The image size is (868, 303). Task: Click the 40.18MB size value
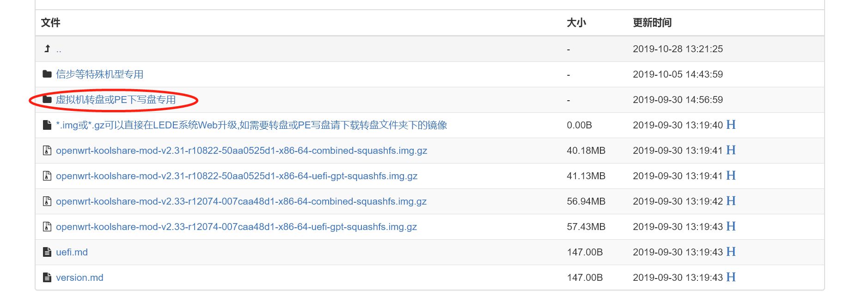[586, 151]
